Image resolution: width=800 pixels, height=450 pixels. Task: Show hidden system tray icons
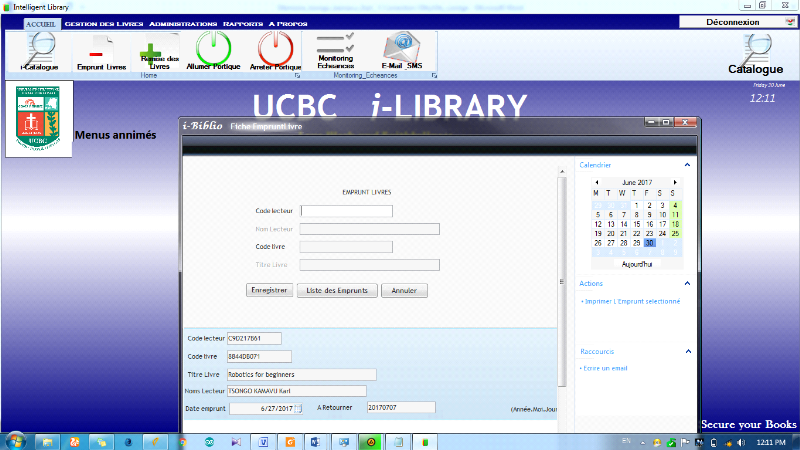643,442
